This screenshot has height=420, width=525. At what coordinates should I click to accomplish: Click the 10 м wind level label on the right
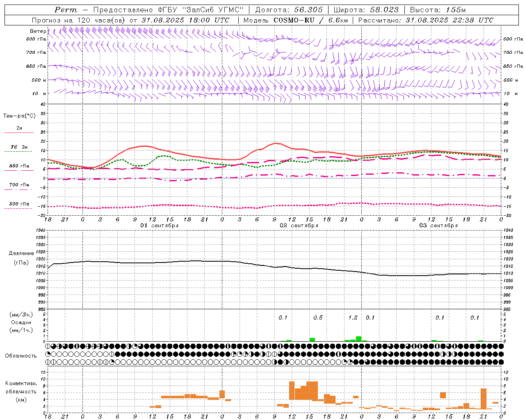(x=511, y=94)
